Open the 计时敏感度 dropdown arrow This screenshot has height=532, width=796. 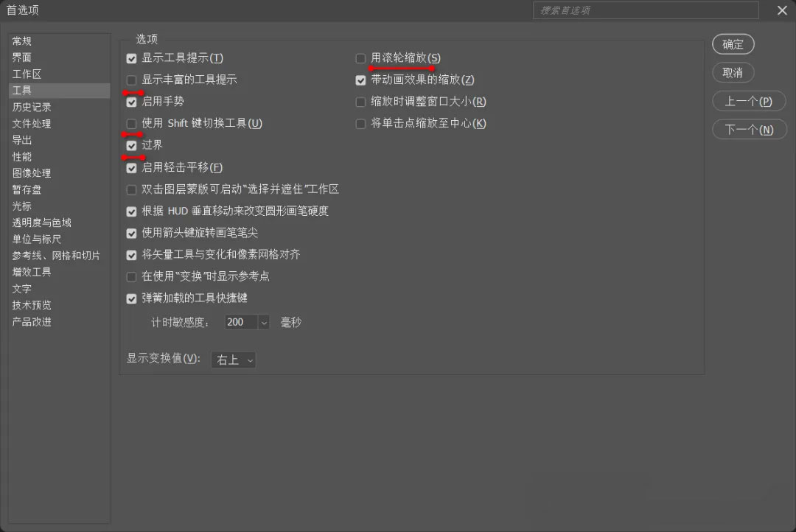coord(264,322)
